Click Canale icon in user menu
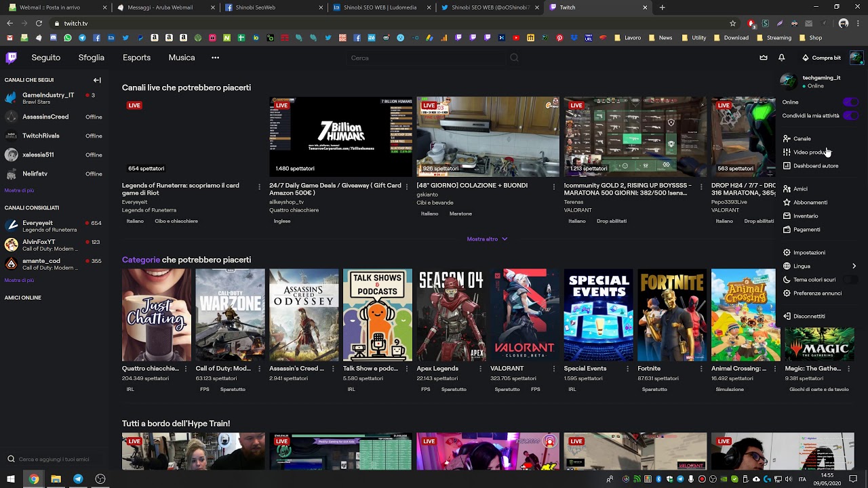 click(x=787, y=138)
